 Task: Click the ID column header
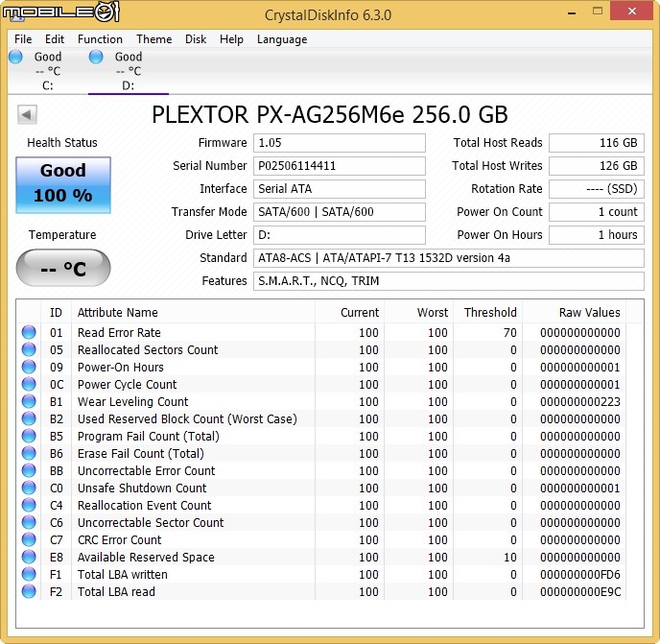tap(56, 313)
